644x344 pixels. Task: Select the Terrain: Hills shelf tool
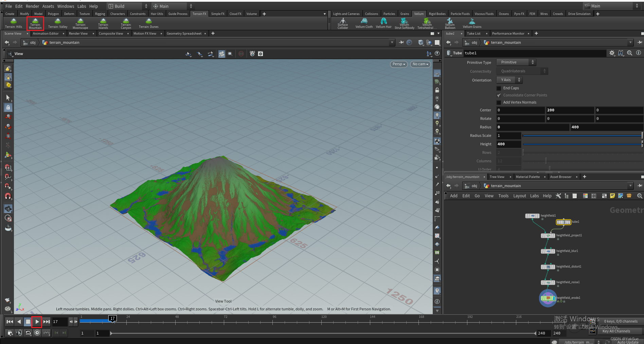point(14,23)
